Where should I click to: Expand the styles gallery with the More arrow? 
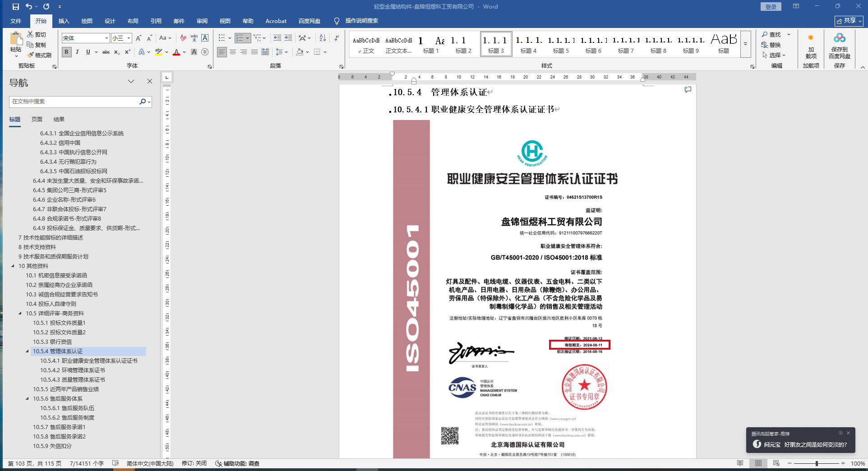coord(746,44)
